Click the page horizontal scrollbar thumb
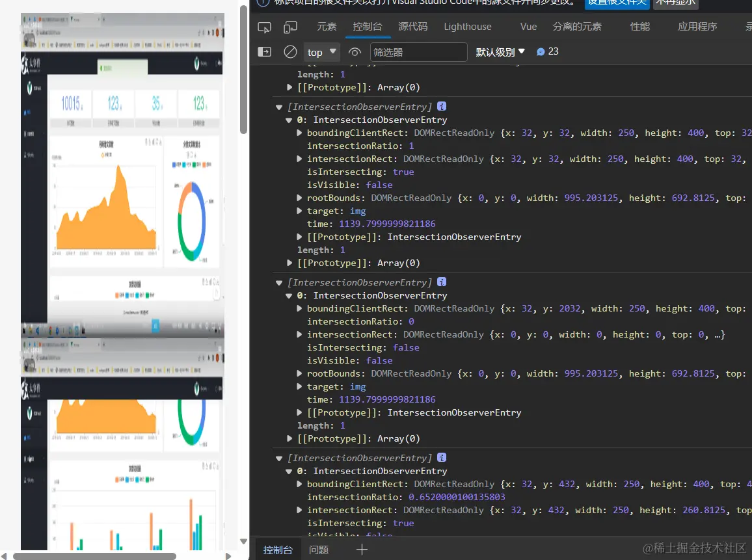This screenshot has width=752, height=560. tap(94, 556)
